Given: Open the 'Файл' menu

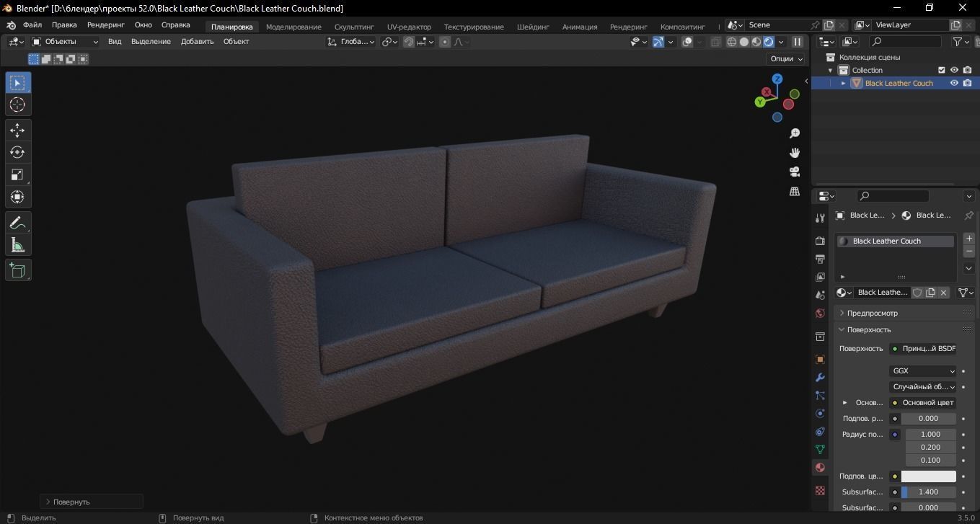Looking at the screenshot, I should tap(32, 25).
